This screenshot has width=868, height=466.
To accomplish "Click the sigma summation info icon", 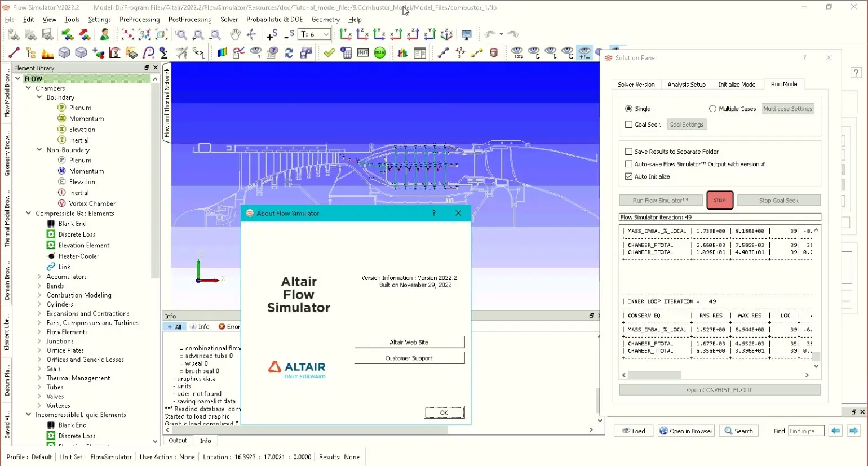I will [x=164, y=53].
